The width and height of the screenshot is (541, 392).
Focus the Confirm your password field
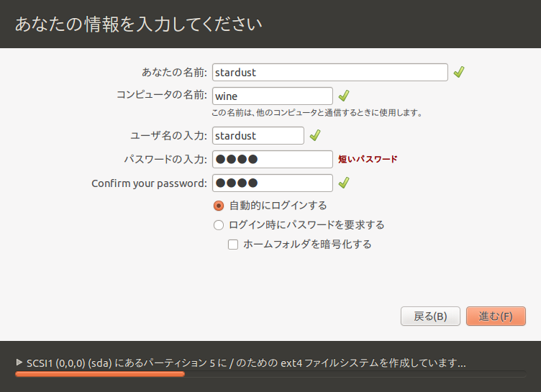click(x=272, y=183)
